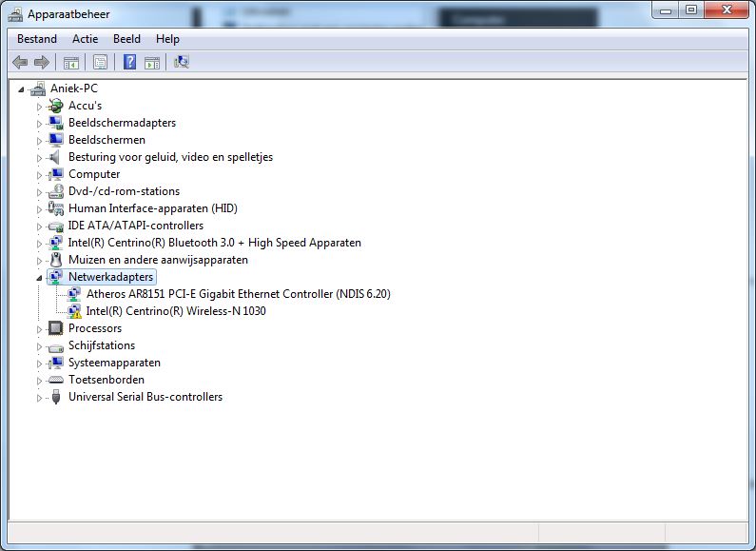Screen dimensions: 756x551
Task: Open the Properties toolbar icon
Action: 100,62
